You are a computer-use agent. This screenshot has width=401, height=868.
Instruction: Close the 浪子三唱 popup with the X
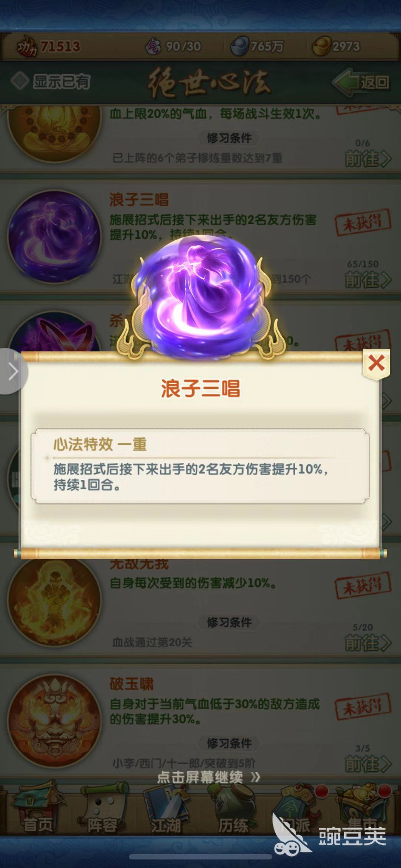[376, 363]
